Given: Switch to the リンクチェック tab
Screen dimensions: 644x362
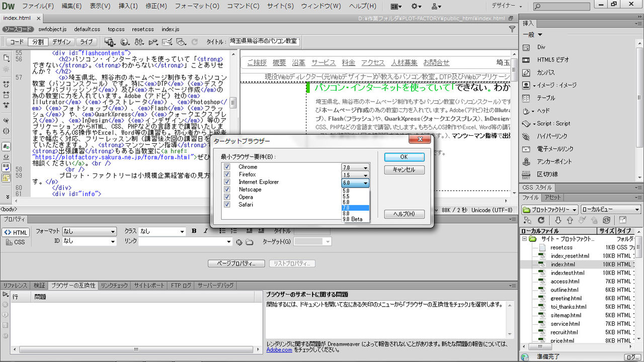Looking at the screenshot, I should [x=114, y=286].
